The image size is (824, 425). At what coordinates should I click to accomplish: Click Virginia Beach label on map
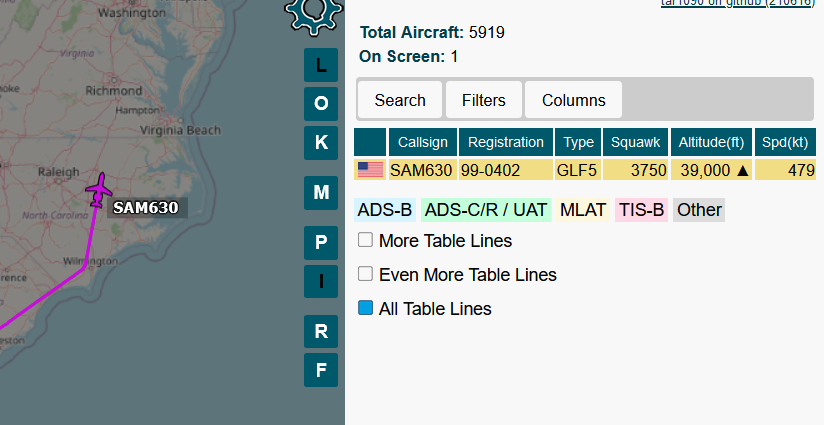pyautogui.click(x=180, y=130)
